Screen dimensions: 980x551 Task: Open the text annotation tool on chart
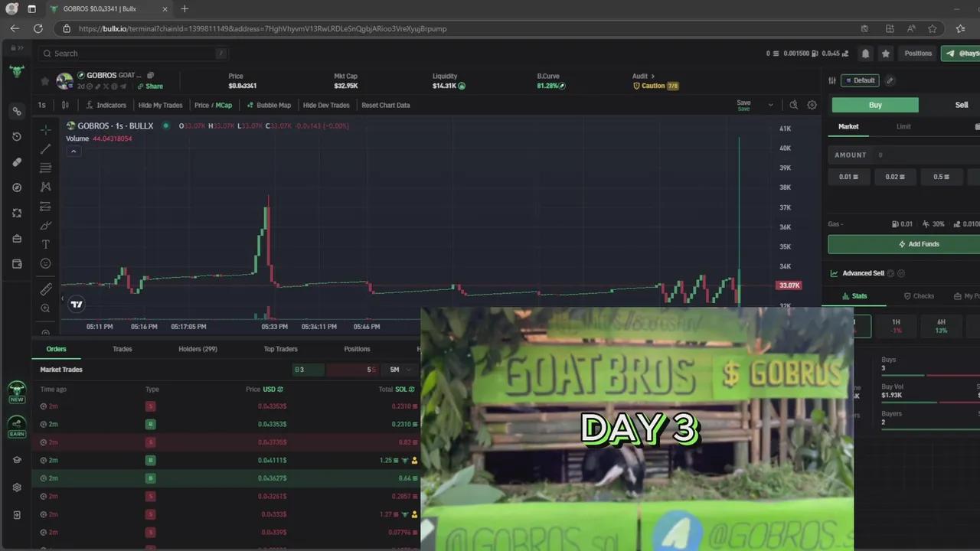pos(46,244)
